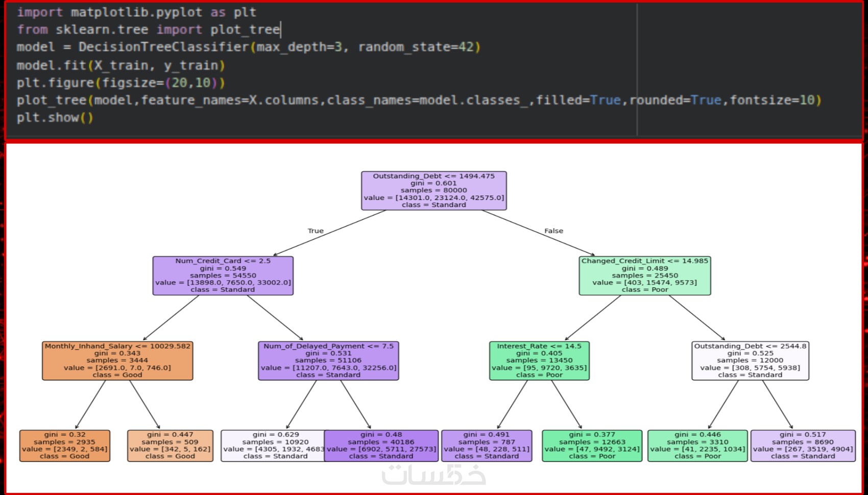Click the 'from sklearn.tree import plot_tree' line
This screenshot has height=495, width=868.
tap(149, 30)
